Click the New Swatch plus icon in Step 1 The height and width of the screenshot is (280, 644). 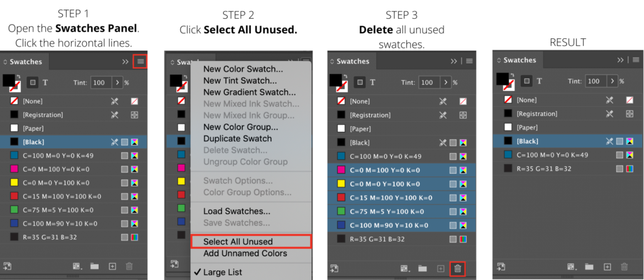point(112,266)
